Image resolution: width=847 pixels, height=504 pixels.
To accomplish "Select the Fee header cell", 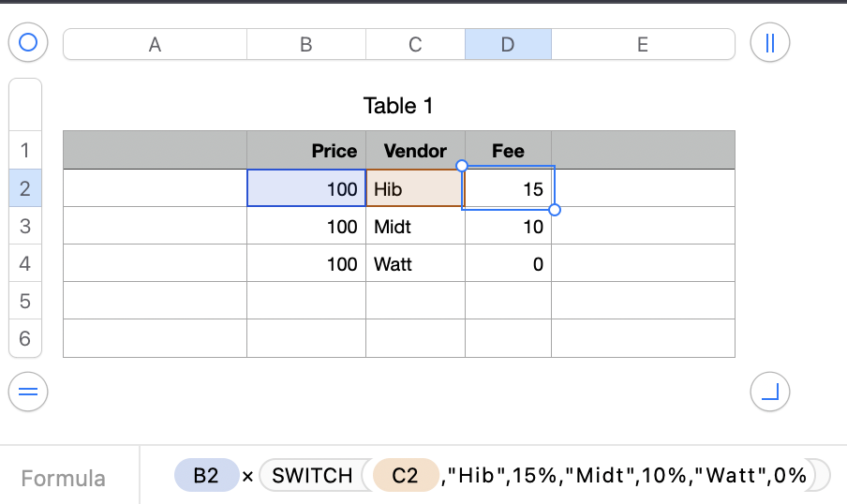I will pyautogui.click(x=508, y=151).
